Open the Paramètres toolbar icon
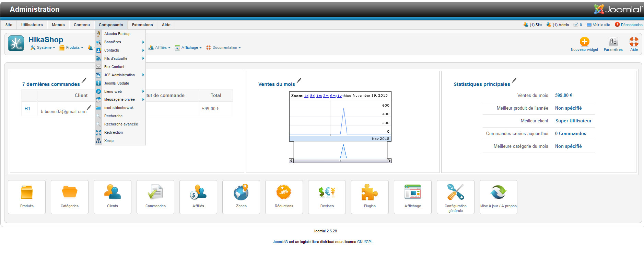Image resolution: width=644 pixels, height=265 pixels. tap(613, 42)
